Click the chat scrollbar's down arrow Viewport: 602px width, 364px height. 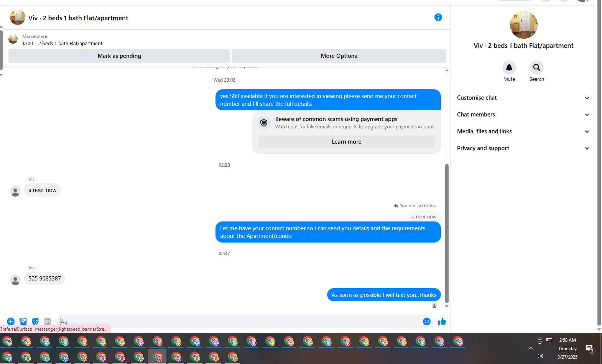click(x=447, y=307)
